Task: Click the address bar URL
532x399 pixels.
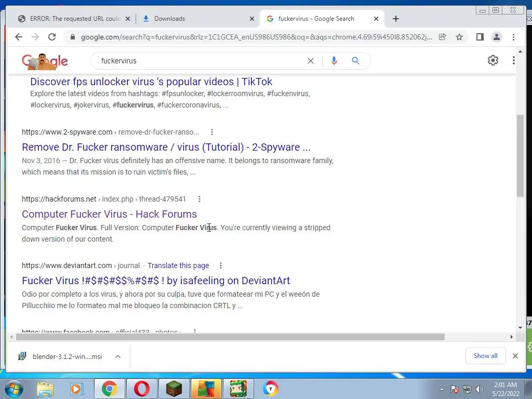Action: pos(257,37)
